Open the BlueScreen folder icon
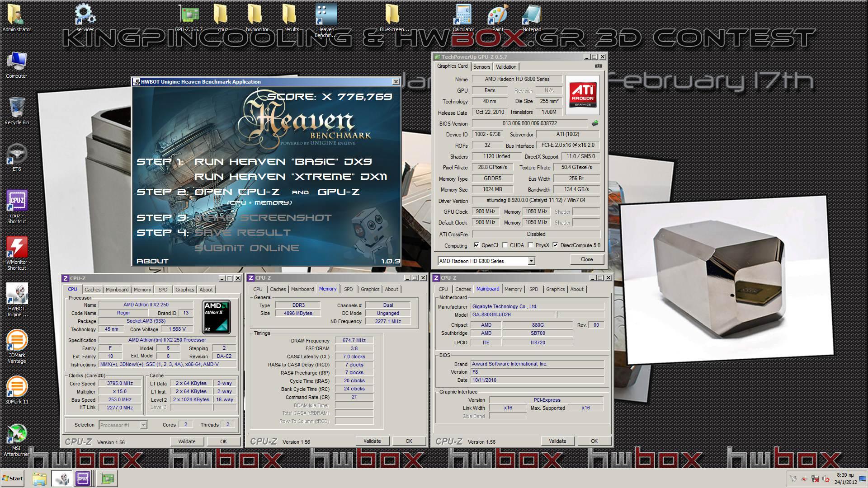The image size is (868, 488). [x=394, y=17]
